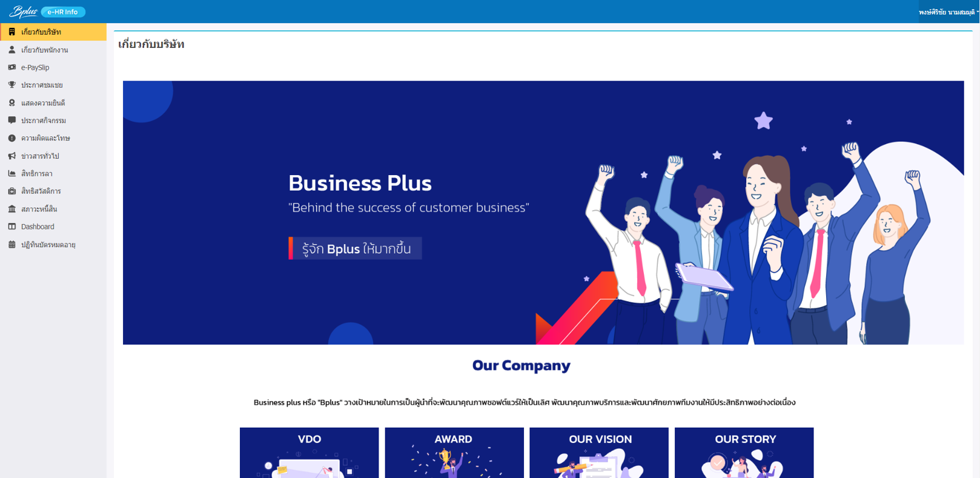Click the award ribbon icon for แสดงความยินดี
Image resolution: width=980 pixels, height=478 pixels.
(12, 103)
